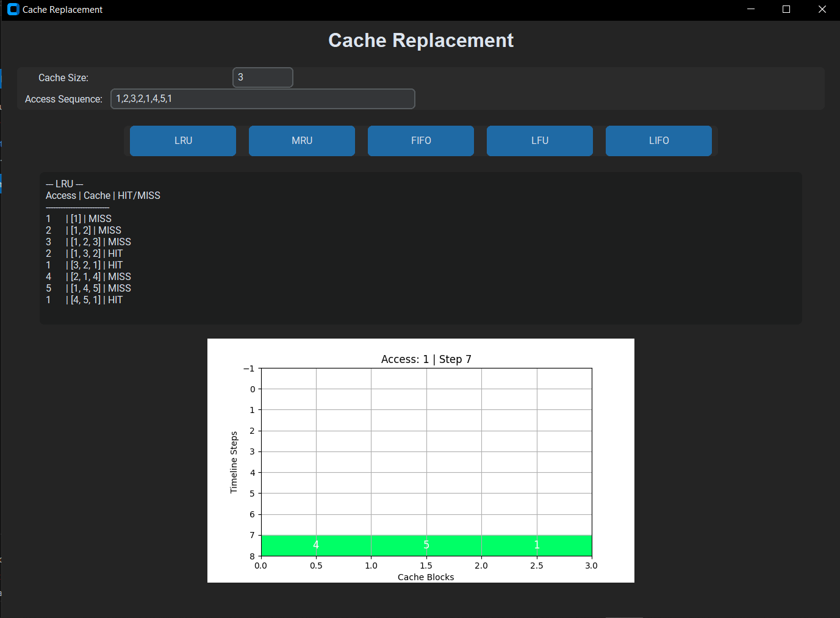Click the 'Access Sequence:' label
Viewport: 840px width, 618px height.
click(63, 99)
